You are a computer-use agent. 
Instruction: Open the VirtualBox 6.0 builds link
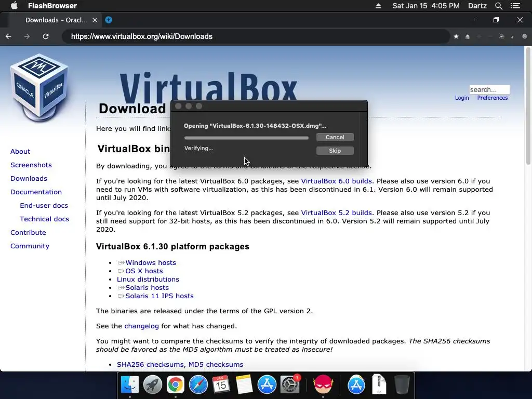pos(336,181)
